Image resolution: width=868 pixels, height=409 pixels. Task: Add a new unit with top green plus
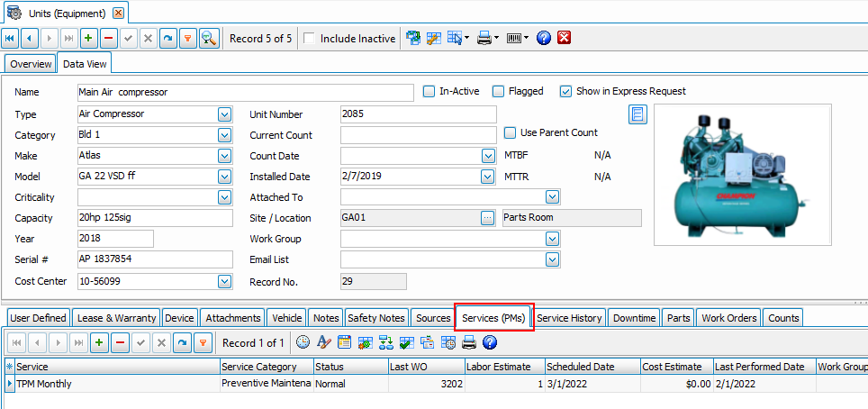click(88, 38)
